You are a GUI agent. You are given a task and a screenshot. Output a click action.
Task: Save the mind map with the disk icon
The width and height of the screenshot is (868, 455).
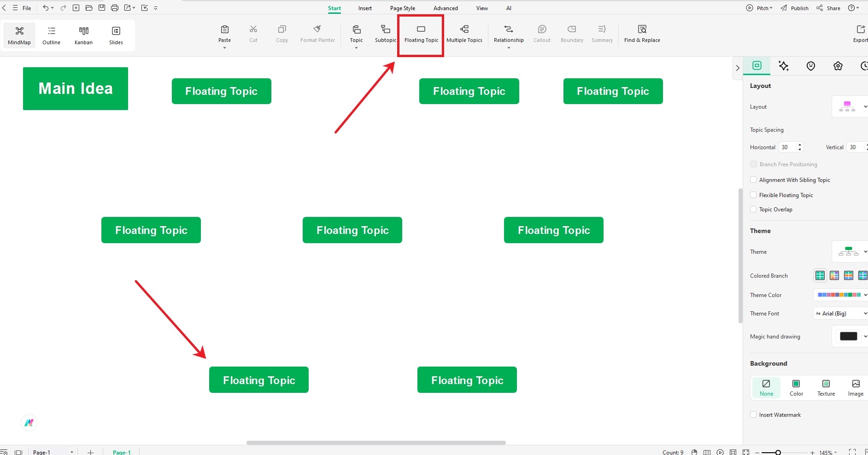(102, 8)
